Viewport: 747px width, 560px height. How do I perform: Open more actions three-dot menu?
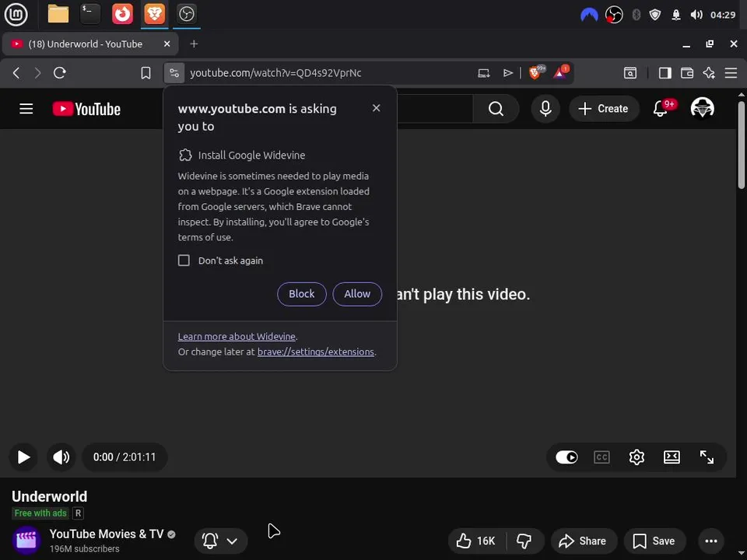tap(711, 541)
